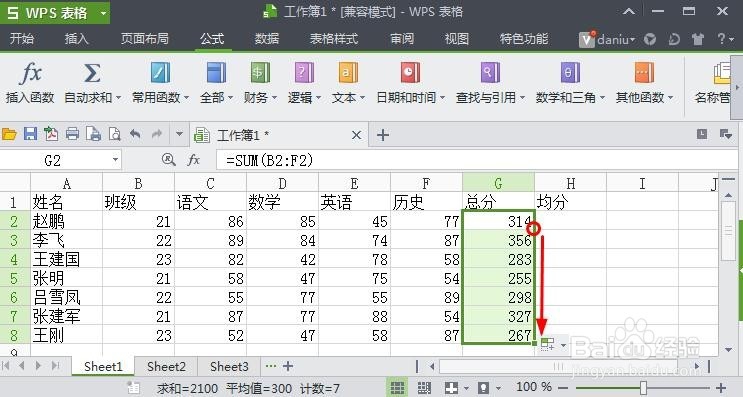The width and height of the screenshot is (743, 397).
Task: Adjust the zoom slider handle
Action: point(643,388)
